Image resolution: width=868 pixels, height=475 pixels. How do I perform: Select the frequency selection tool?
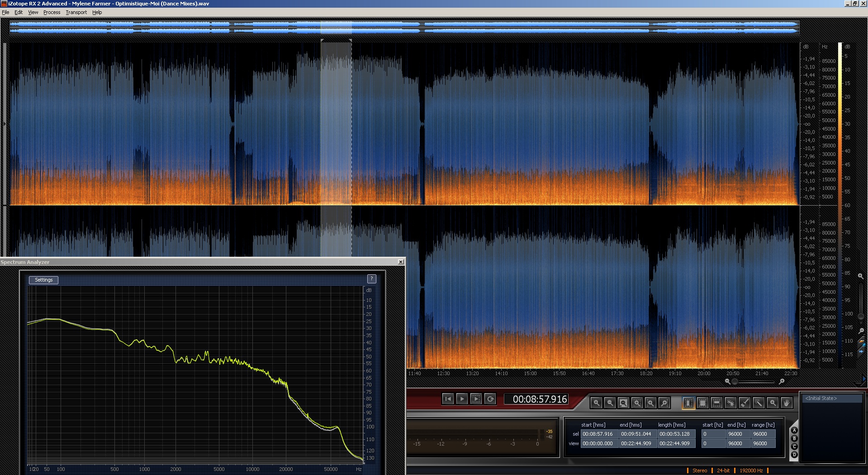(x=716, y=403)
